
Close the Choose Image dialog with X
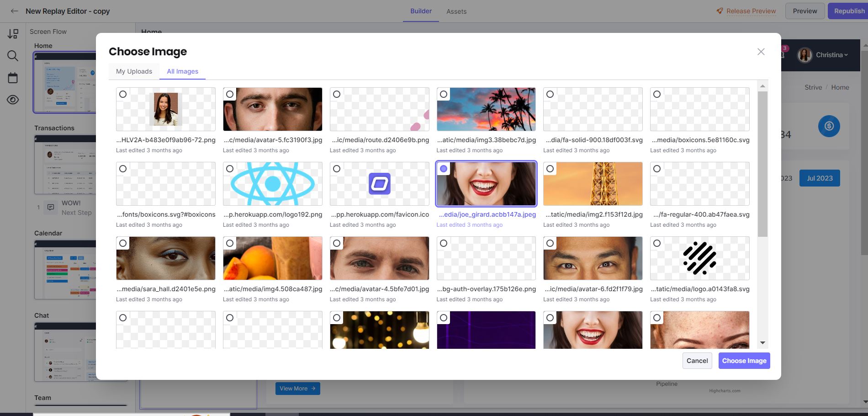coord(761,52)
